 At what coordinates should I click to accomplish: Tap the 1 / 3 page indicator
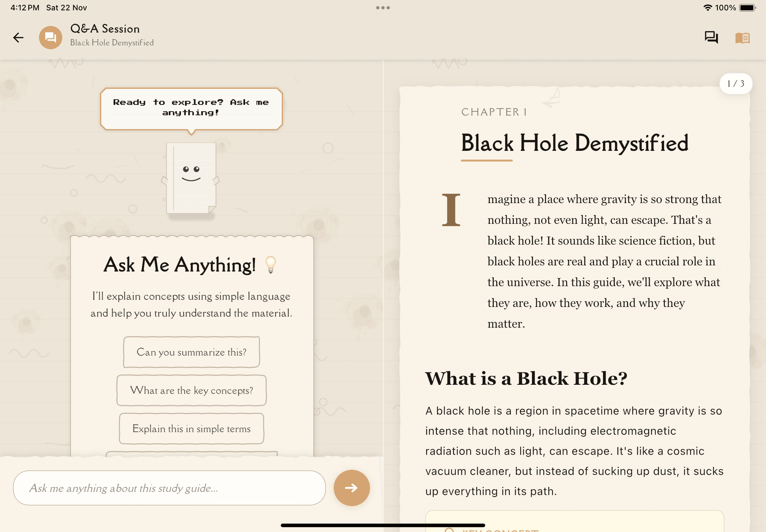(735, 84)
